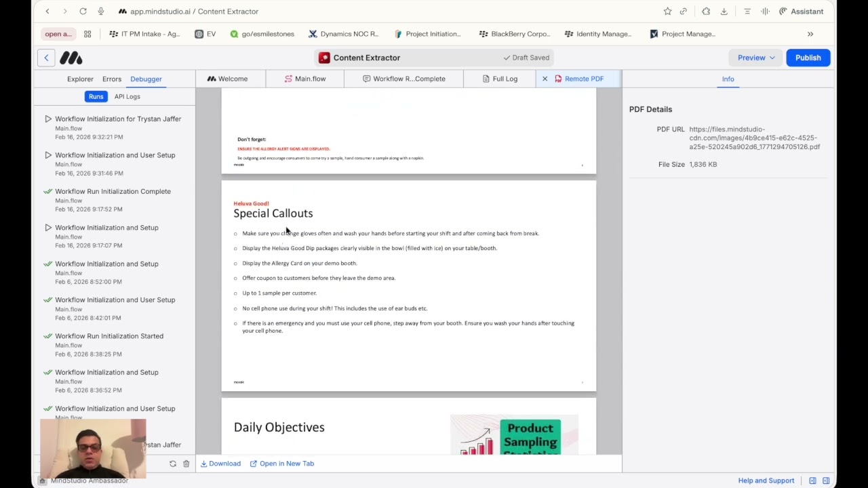The height and width of the screenshot is (488, 868).
Task: Open the BlackBerry Corpo... bookmark
Action: point(515,34)
